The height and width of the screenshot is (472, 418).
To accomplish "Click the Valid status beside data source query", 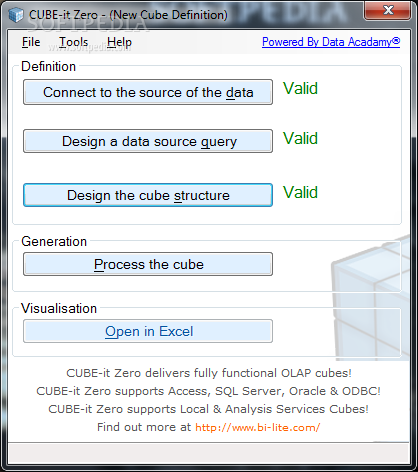I will tap(300, 139).
